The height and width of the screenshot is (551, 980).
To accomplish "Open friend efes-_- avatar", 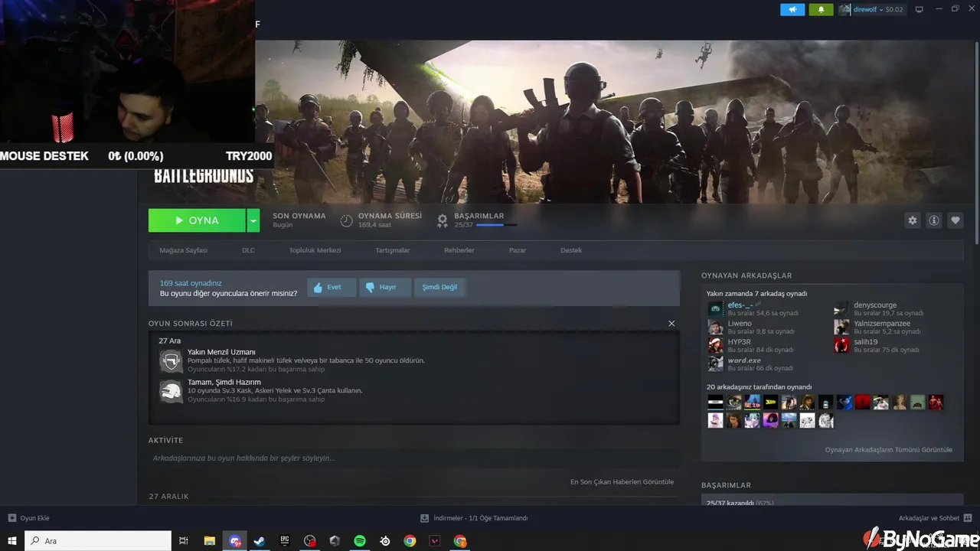I will point(715,308).
